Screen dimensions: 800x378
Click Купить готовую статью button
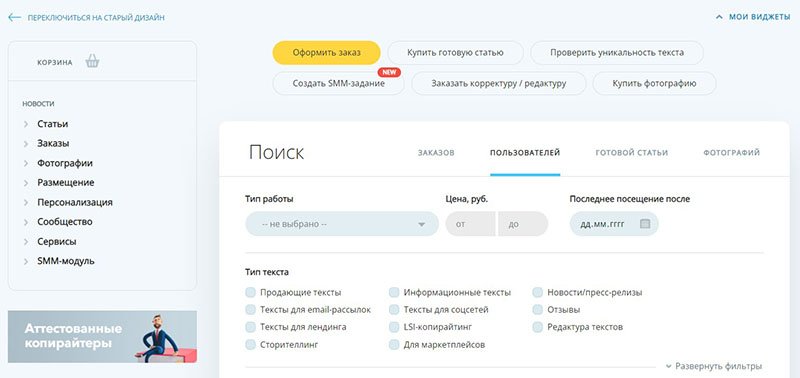(x=456, y=53)
